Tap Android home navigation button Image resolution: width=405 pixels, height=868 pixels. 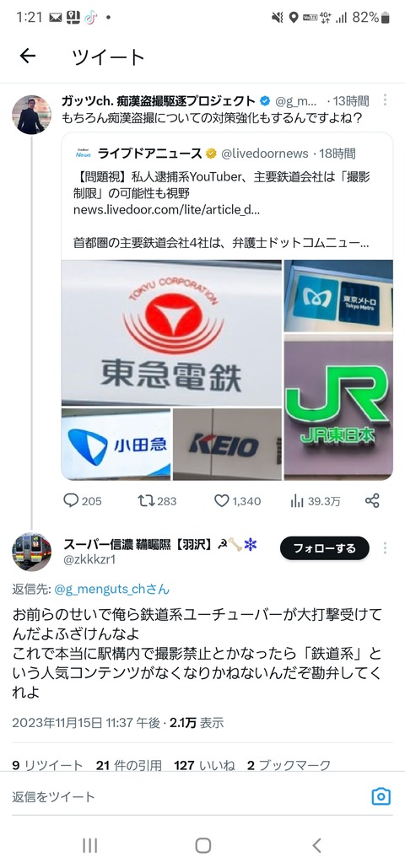(x=202, y=845)
